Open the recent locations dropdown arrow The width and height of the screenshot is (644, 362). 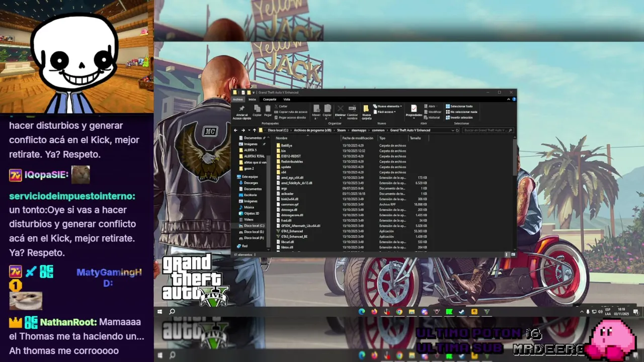249,130
